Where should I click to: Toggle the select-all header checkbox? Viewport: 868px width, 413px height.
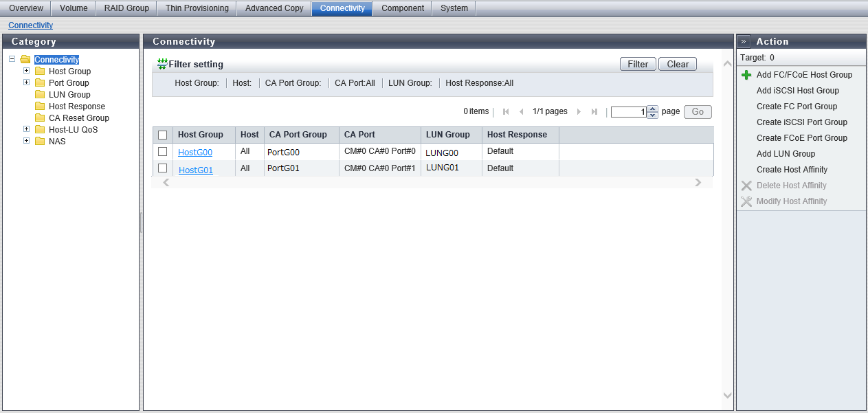tap(163, 135)
